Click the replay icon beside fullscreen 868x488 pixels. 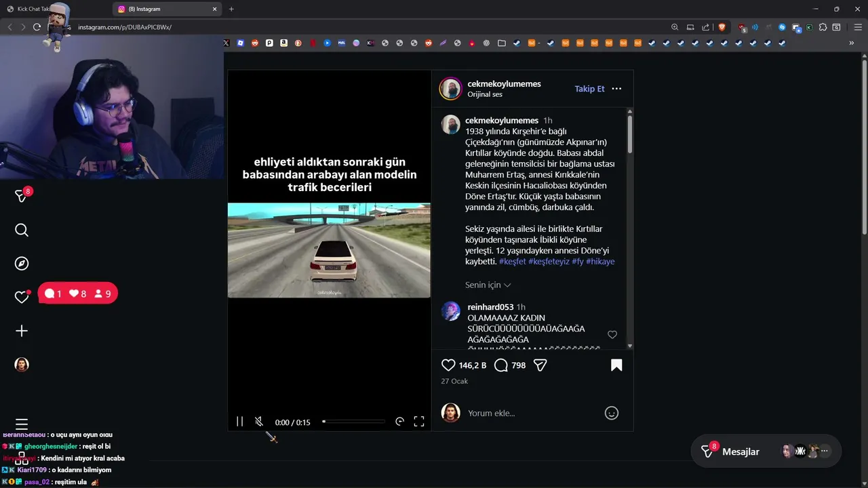(x=399, y=422)
